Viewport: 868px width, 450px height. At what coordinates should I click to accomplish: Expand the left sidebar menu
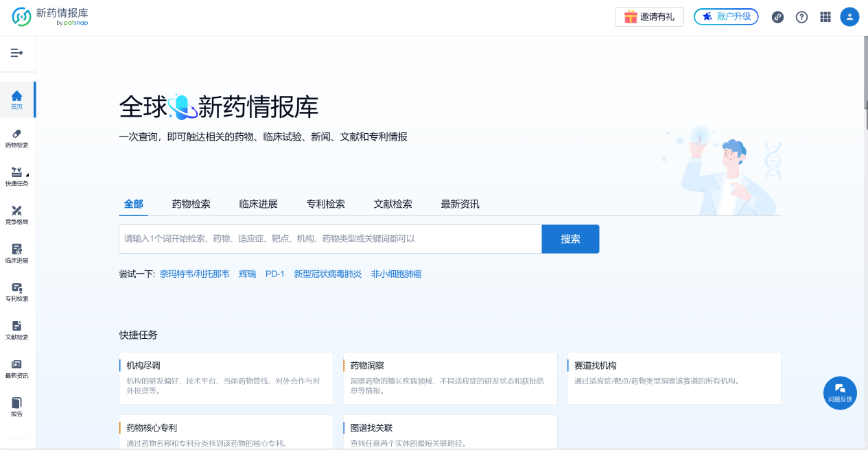click(x=16, y=54)
